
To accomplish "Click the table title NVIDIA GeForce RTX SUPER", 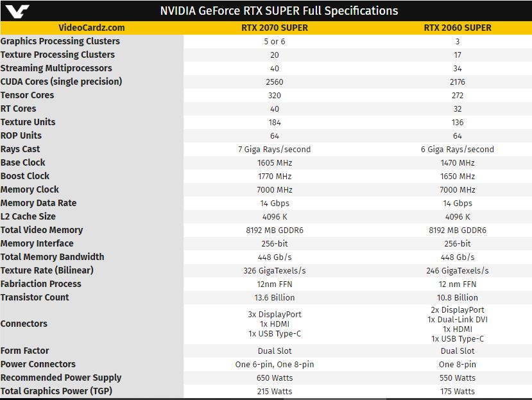I will (x=279, y=10).
